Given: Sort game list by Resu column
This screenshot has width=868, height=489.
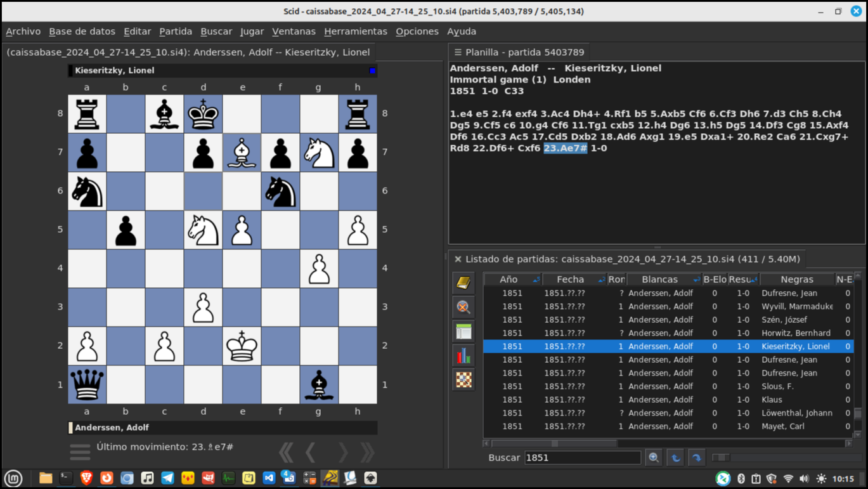Looking at the screenshot, I should click(743, 279).
